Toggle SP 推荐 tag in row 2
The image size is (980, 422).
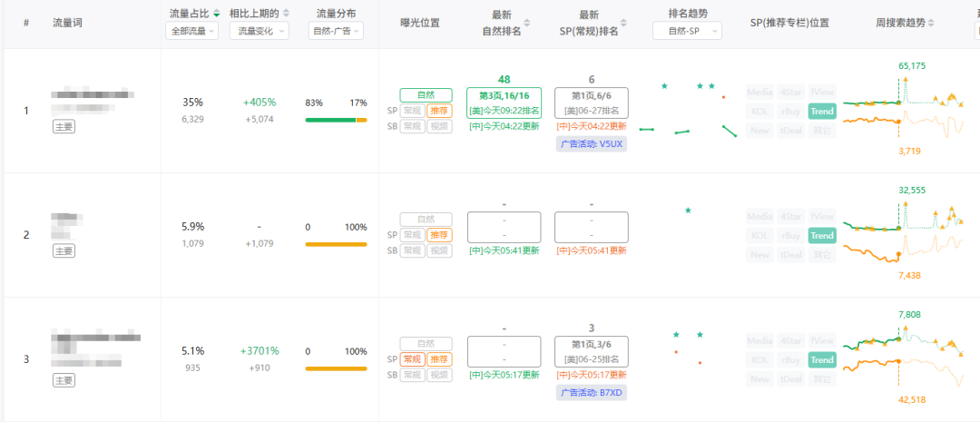(439, 235)
